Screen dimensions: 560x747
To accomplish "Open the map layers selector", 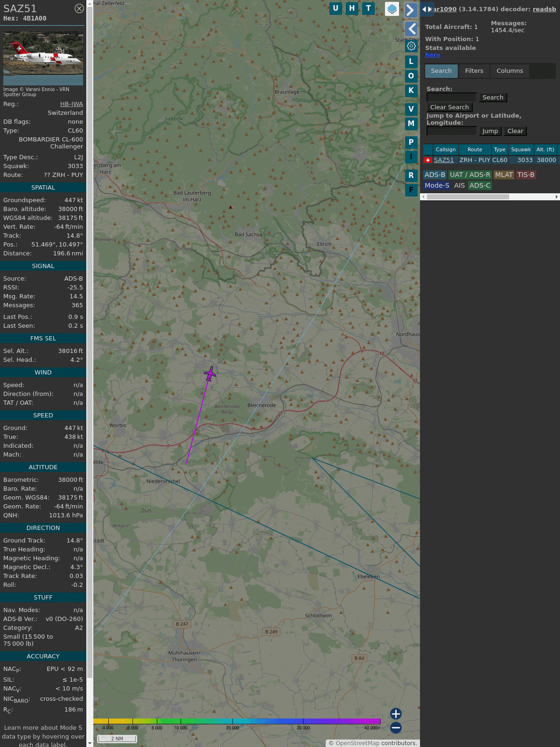I will coord(392,9).
